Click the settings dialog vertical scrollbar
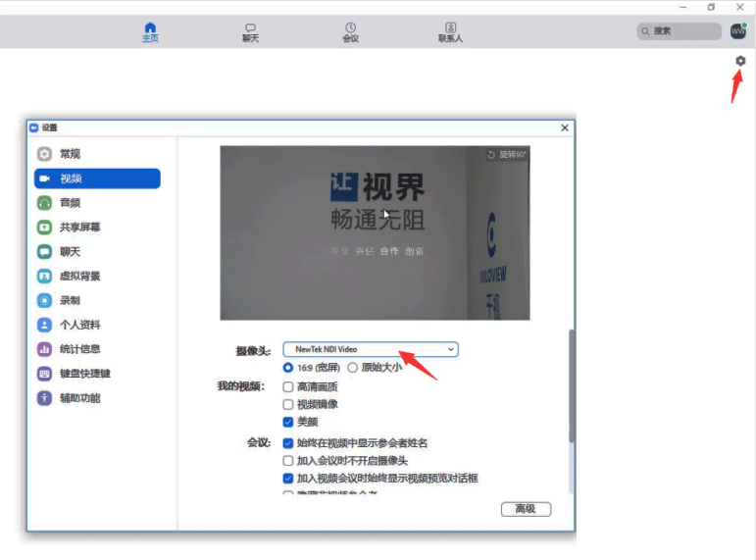 [x=572, y=385]
